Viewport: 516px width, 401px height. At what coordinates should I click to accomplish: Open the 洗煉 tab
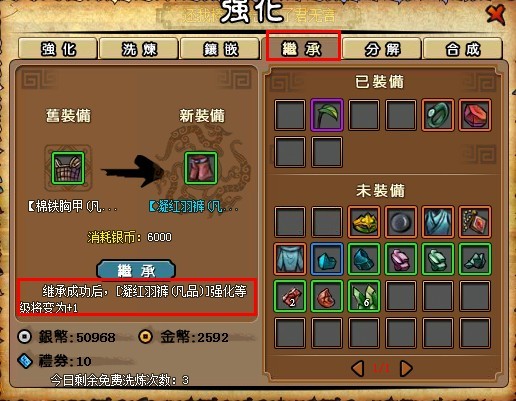139,49
